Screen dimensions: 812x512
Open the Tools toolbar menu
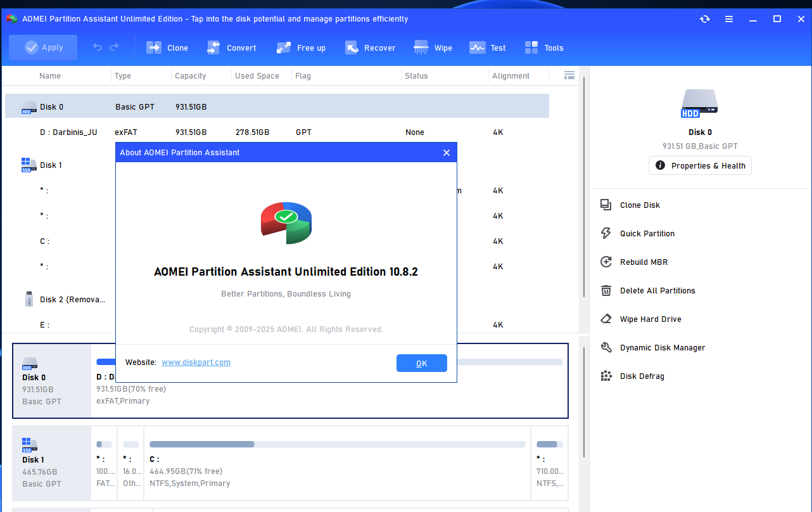(544, 48)
